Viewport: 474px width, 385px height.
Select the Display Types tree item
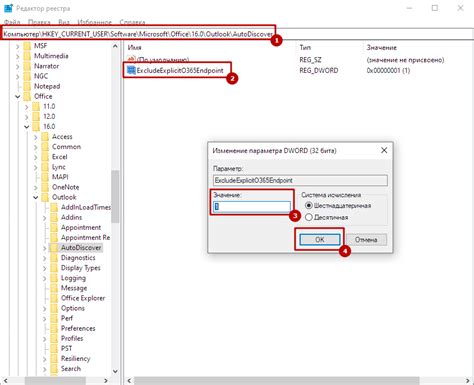80,268
